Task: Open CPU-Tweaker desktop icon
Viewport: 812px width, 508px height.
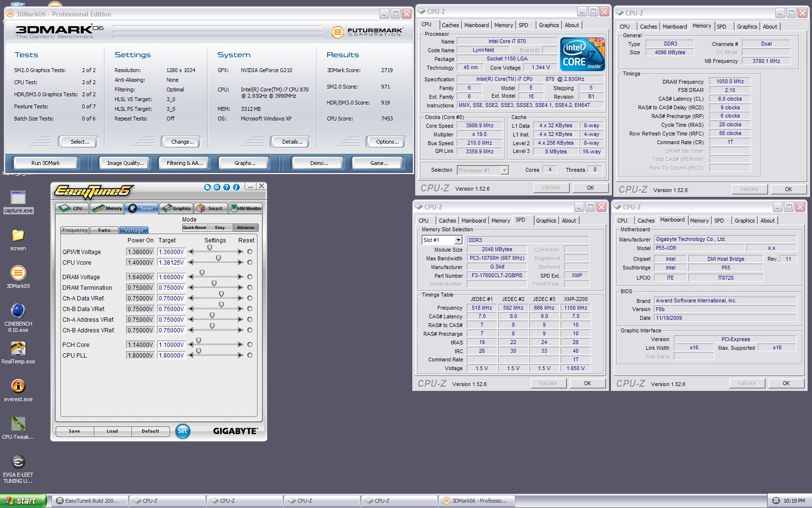Action: pyautogui.click(x=18, y=429)
